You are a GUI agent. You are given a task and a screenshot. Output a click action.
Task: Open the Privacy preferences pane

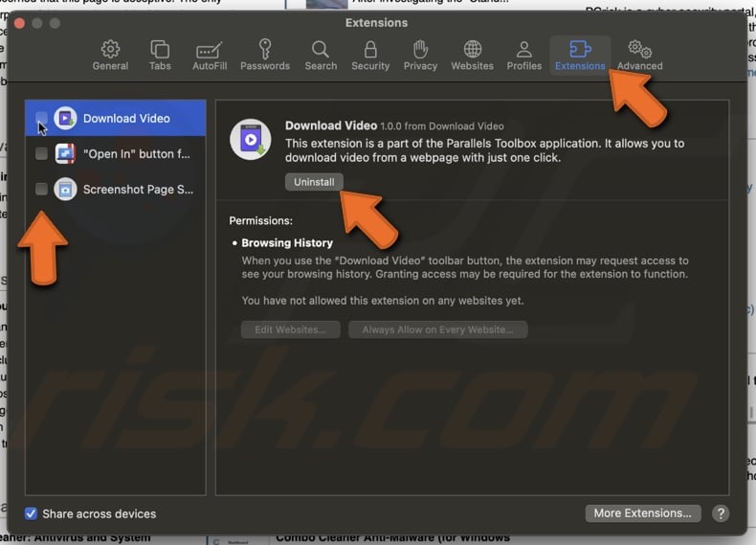pyautogui.click(x=420, y=56)
